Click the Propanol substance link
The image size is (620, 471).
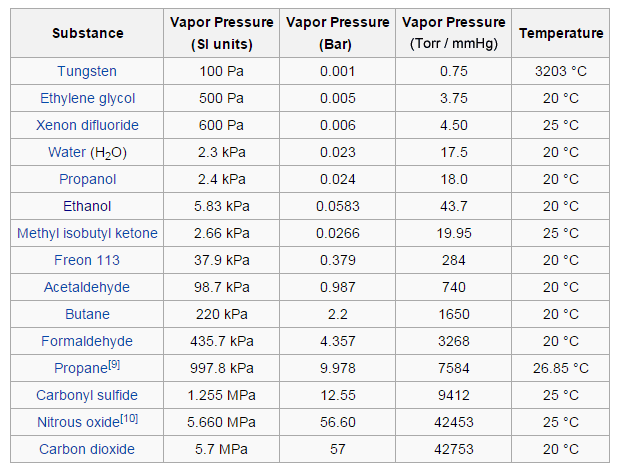pos(87,179)
